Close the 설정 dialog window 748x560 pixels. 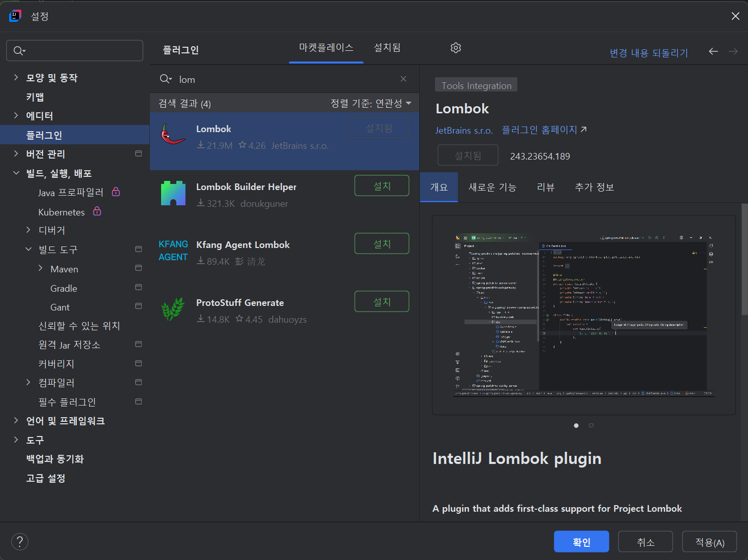(735, 16)
